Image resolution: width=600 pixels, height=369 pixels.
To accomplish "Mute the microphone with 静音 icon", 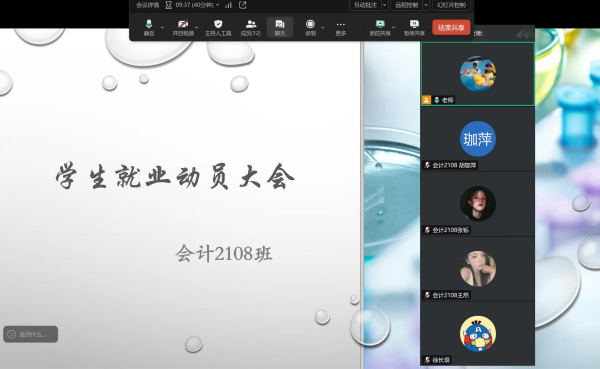I will pyautogui.click(x=149, y=28).
